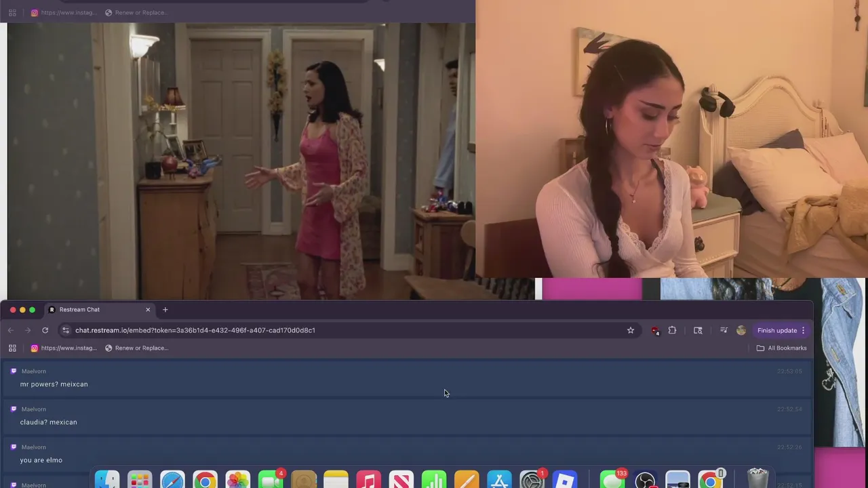Viewport: 868px width, 488px height.
Task: Click Maelvorn username above 'claudia? mexican'
Action: tap(34, 409)
